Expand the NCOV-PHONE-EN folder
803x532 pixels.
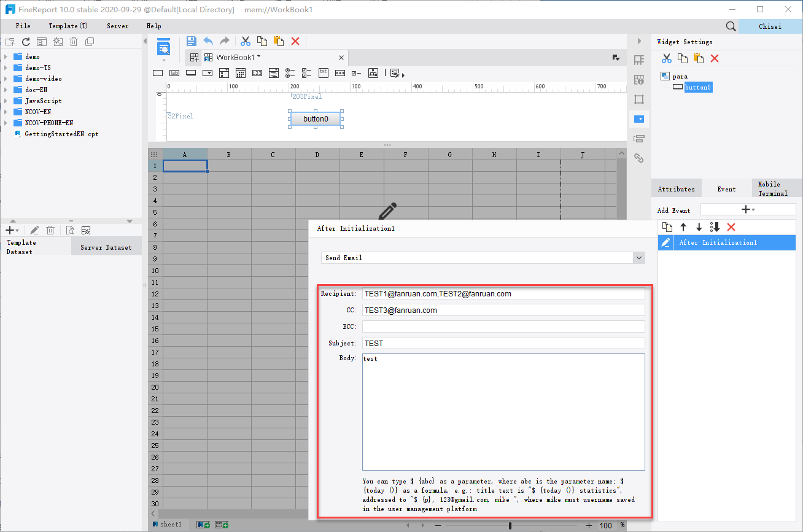tap(6, 123)
